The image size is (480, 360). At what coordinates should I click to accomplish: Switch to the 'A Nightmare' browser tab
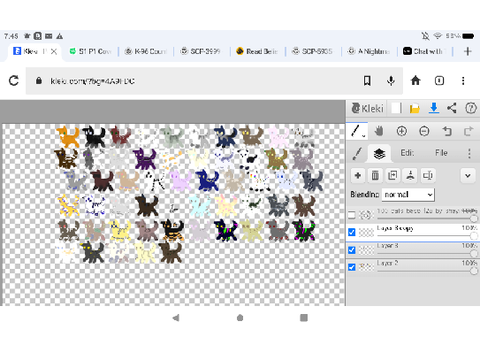click(x=368, y=51)
